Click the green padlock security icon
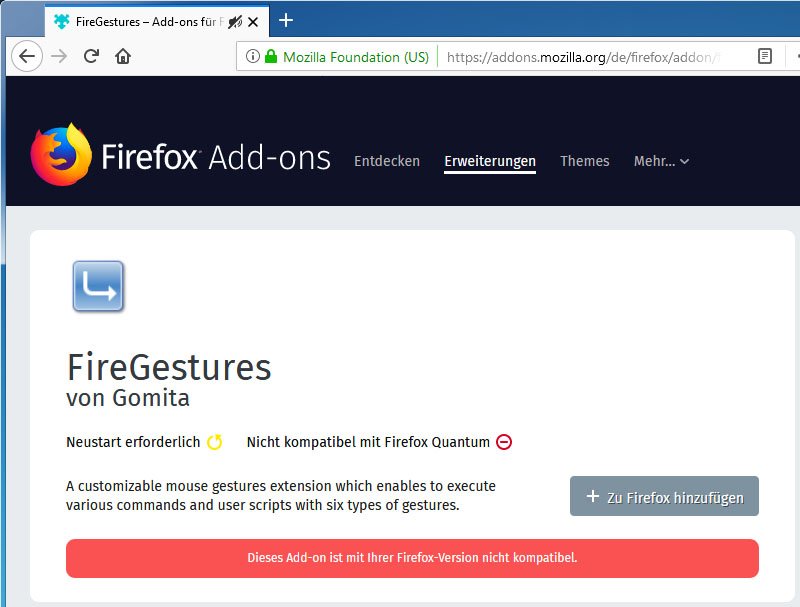The width and height of the screenshot is (800, 607). click(x=271, y=56)
